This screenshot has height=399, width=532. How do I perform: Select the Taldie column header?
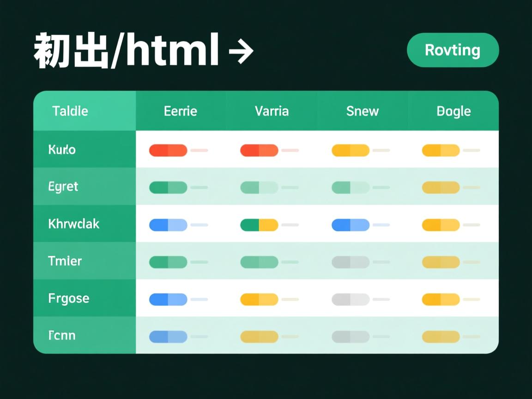[x=70, y=111]
